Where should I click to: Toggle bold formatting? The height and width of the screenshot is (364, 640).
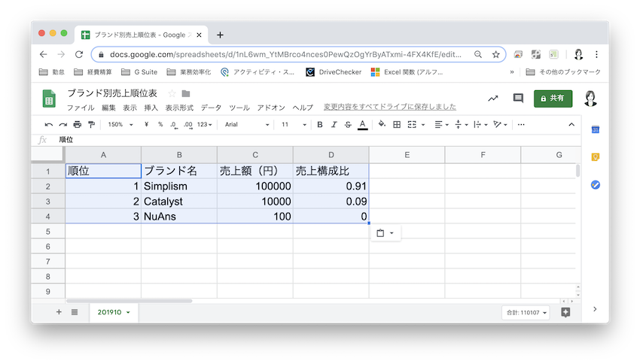coord(320,124)
